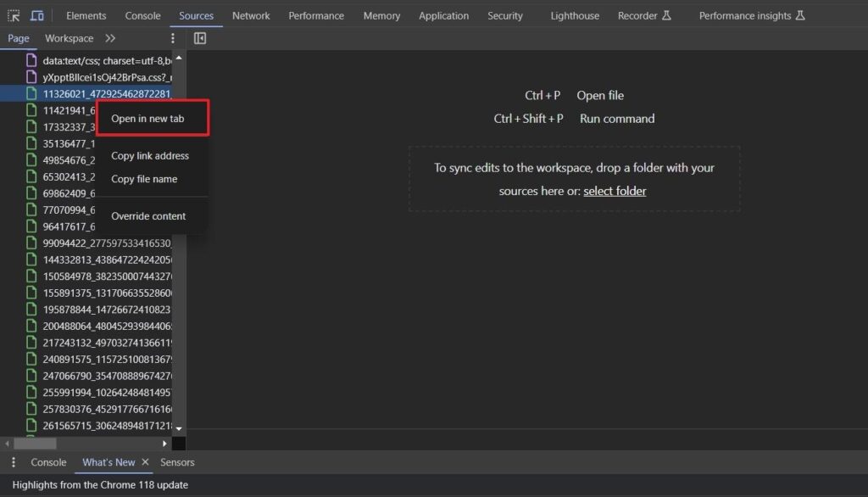Select the Page sub-tab in Sources
The image size is (868, 497).
(19, 38)
